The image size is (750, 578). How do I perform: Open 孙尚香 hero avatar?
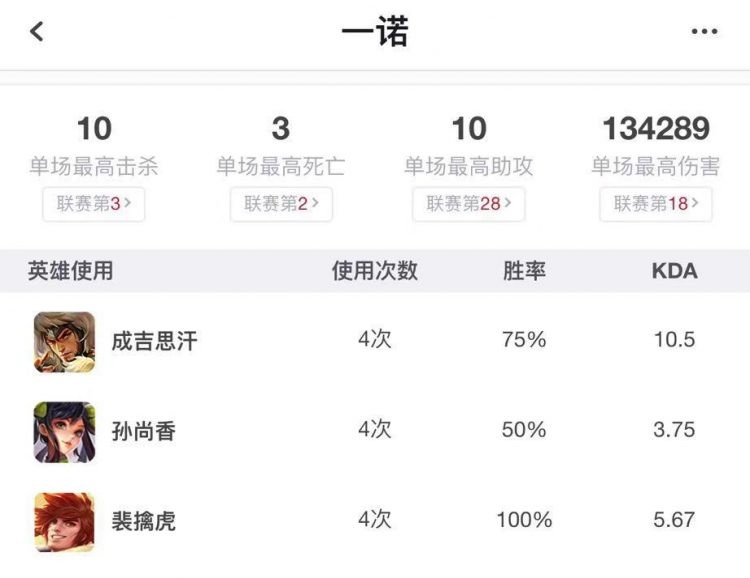tap(64, 432)
